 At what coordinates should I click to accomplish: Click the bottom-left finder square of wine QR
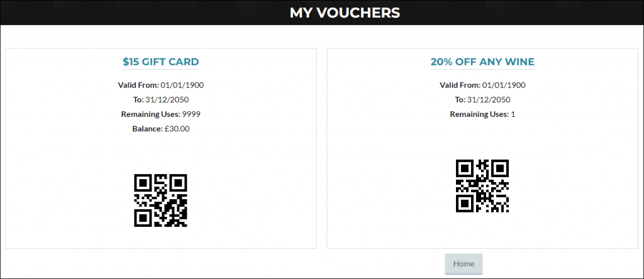pyautogui.click(x=464, y=205)
